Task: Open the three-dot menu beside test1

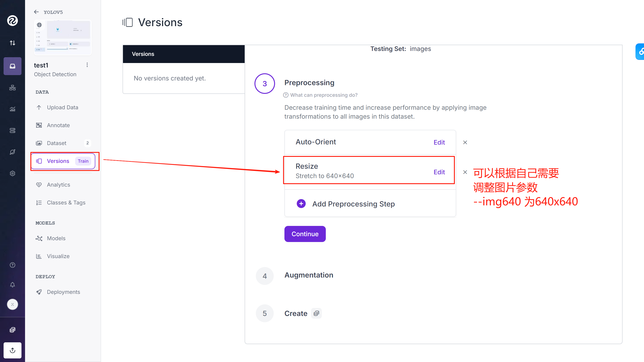Action: pyautogui.click(x=87, y=65)
